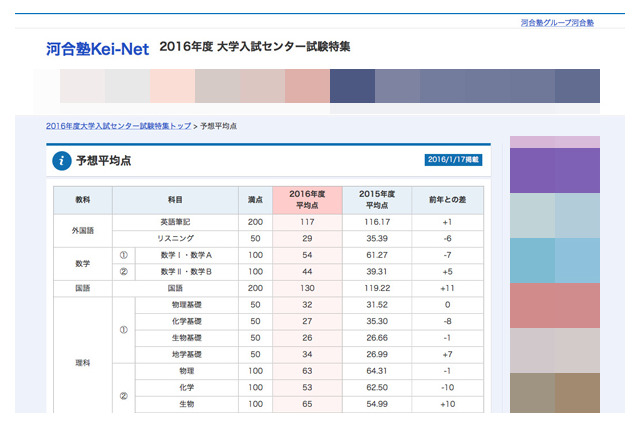Click the 117 average score cell

point(307,222)
